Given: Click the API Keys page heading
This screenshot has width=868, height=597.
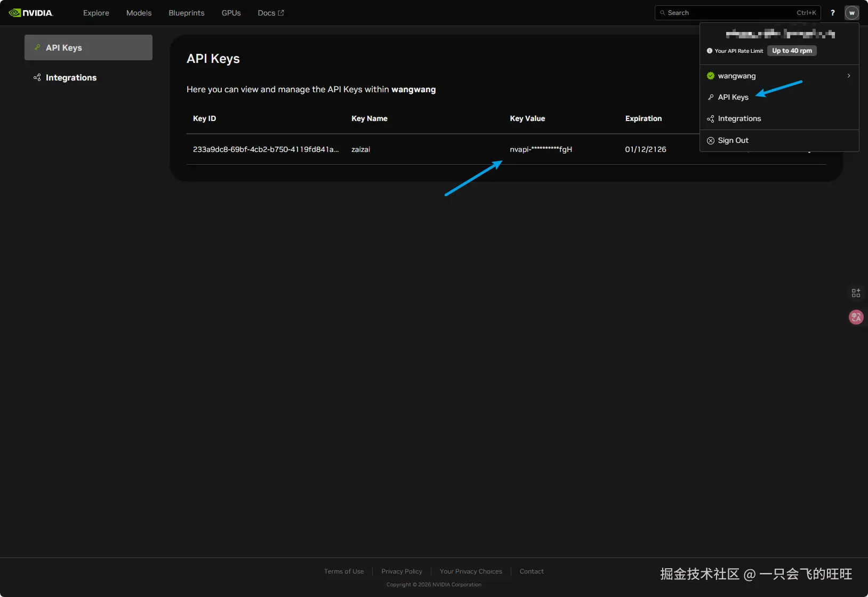Looking at the screenshot, I should pyautogui.click(x=213, y=59).
